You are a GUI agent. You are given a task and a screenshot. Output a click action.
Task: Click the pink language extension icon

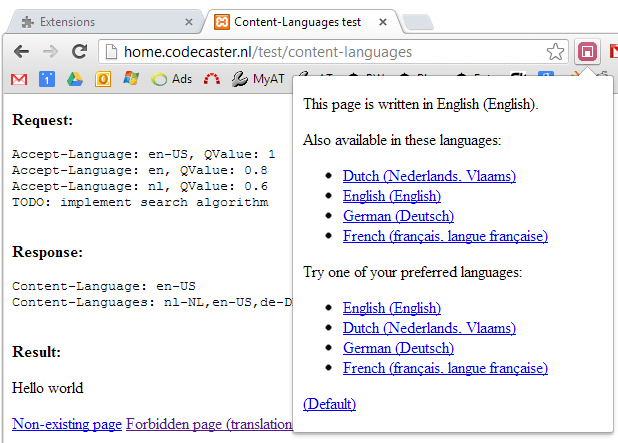click(x=587, y=52)
